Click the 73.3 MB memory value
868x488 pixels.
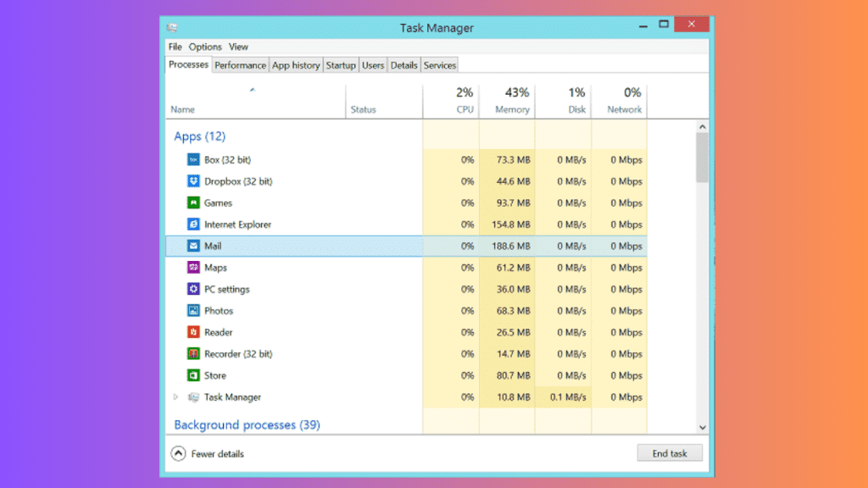tap(513, 160)
